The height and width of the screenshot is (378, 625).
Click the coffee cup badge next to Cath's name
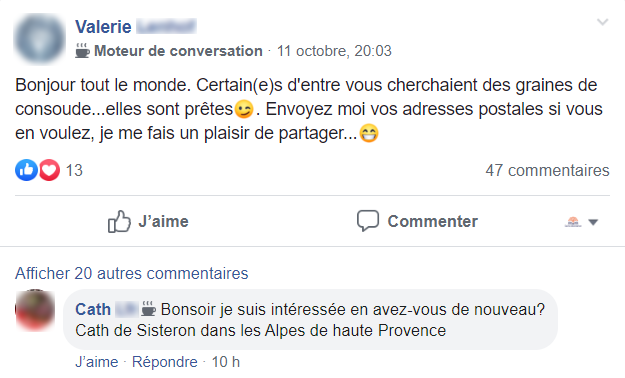point(149,309)
